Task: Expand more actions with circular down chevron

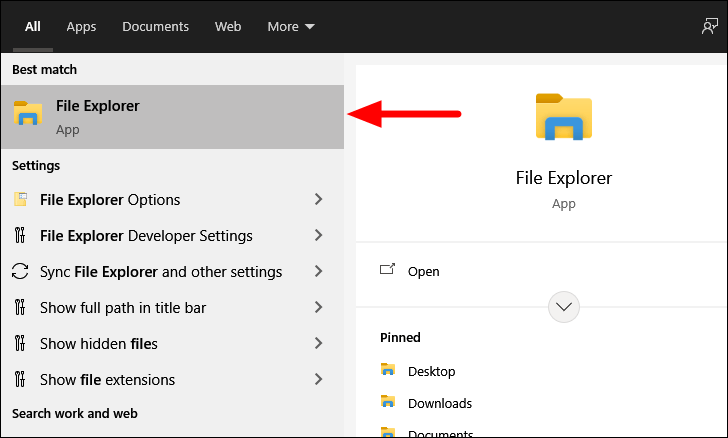Action: click(x=564, y=307)
